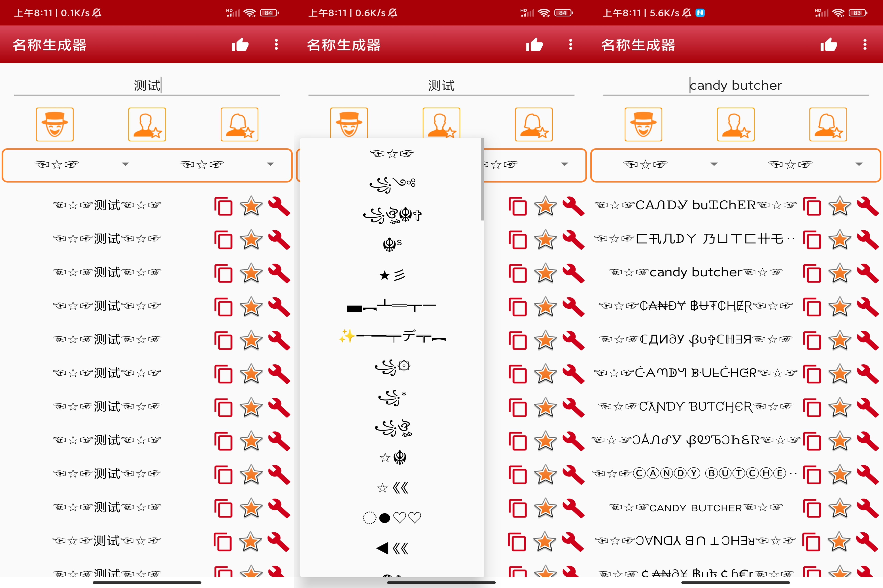The image size is (883, 588).
Task: Favorite the plain 'candy butcher' result with star
Action: (839, 273)
